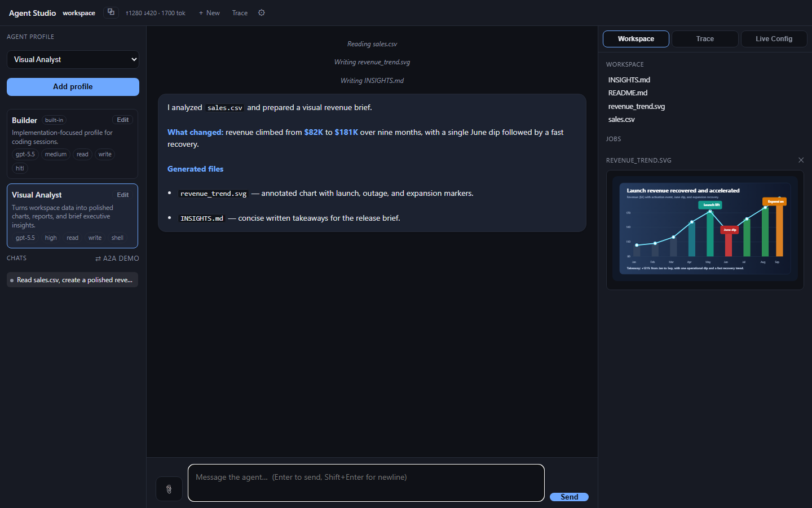The image size is (812, 508).
Task: Open INSIGHTS.md in workspace list
Action: tap(629, 80)
